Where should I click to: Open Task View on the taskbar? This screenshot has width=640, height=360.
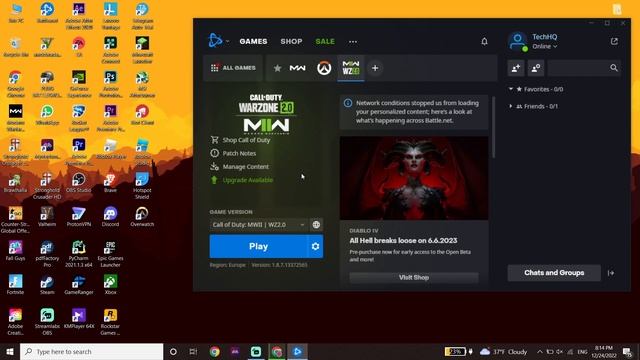(x=193, y=351)
